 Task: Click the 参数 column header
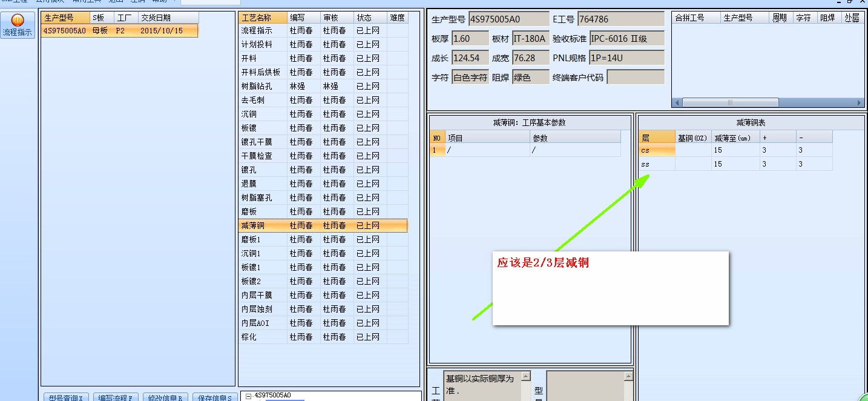[575, 138]
